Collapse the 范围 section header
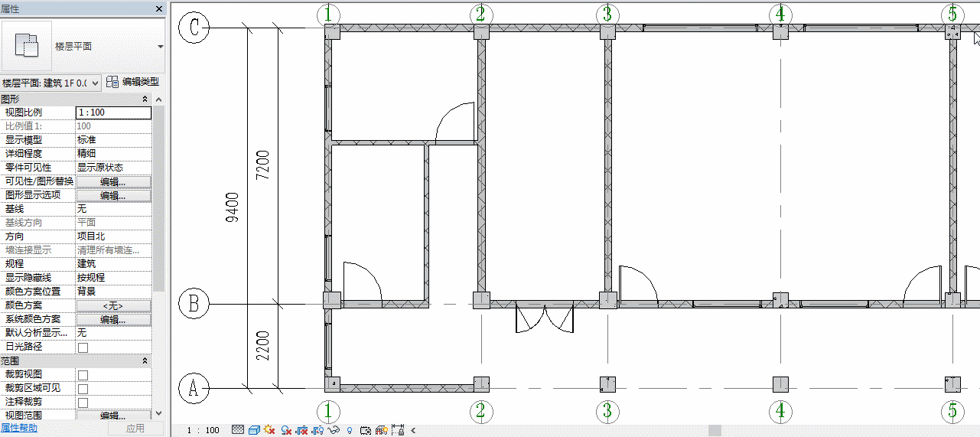The height and width of the screenshot is (437, 980). tap(145, 360)
